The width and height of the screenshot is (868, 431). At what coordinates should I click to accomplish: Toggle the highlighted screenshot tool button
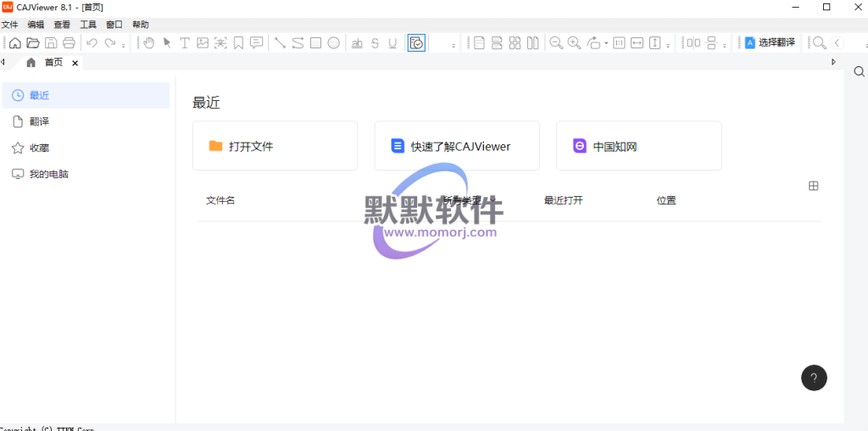(416, 42)
